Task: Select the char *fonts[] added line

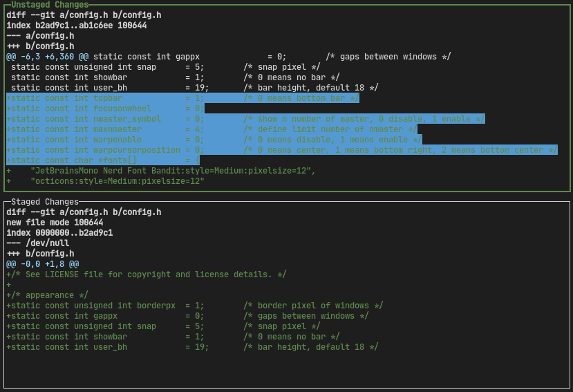Action: click(x=107, y=160)
